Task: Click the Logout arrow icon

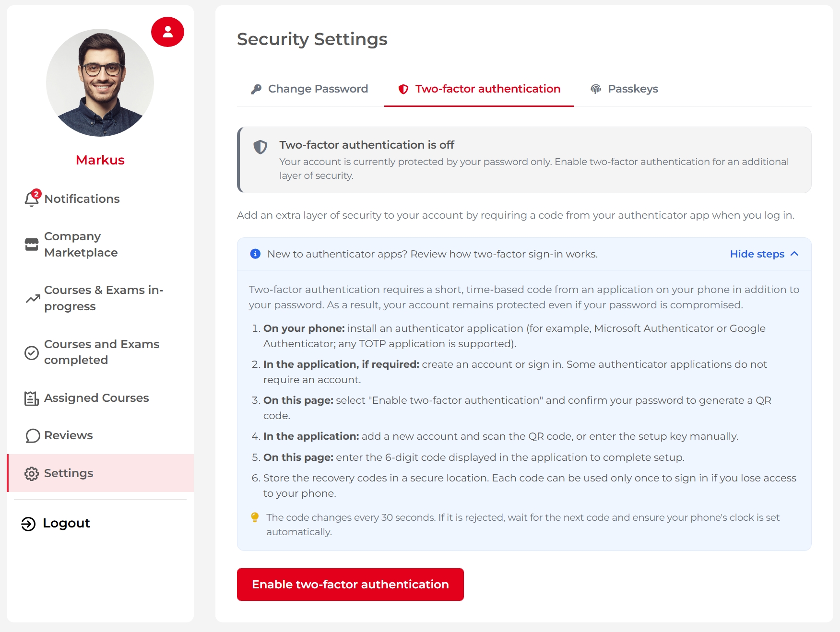Action: pyautogui.click(x=28, y=524)
